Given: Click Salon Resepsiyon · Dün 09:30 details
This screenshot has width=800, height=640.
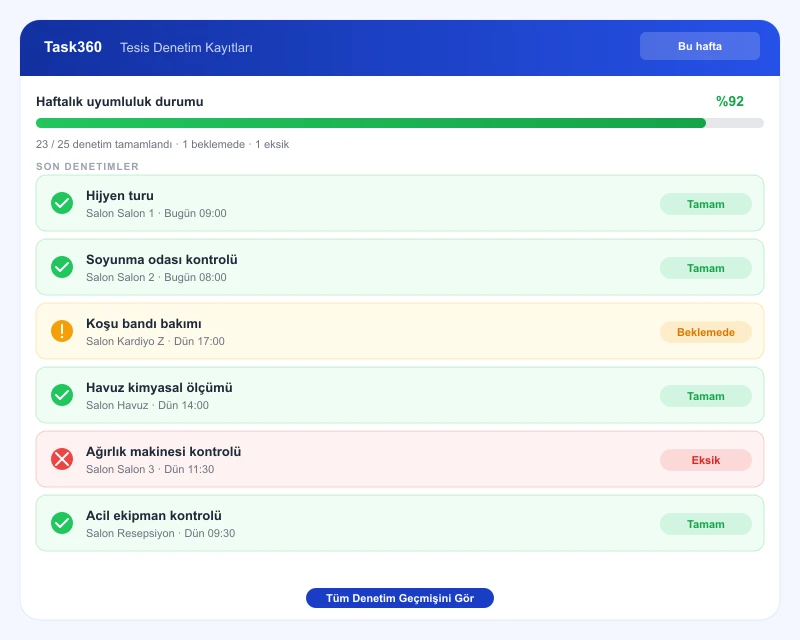Looking at the screenshot, I should (x=160, y=533).
